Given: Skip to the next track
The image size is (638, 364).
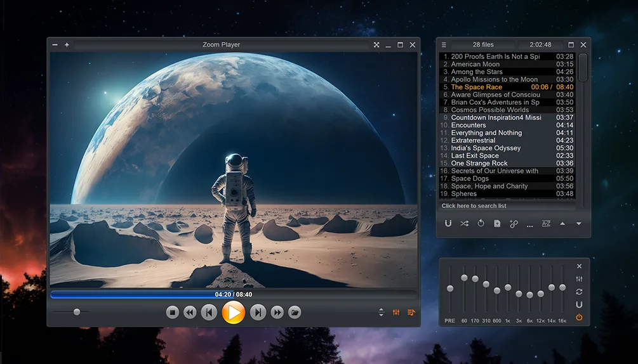Looking at the screenshot, I should (x=258, y=312).
